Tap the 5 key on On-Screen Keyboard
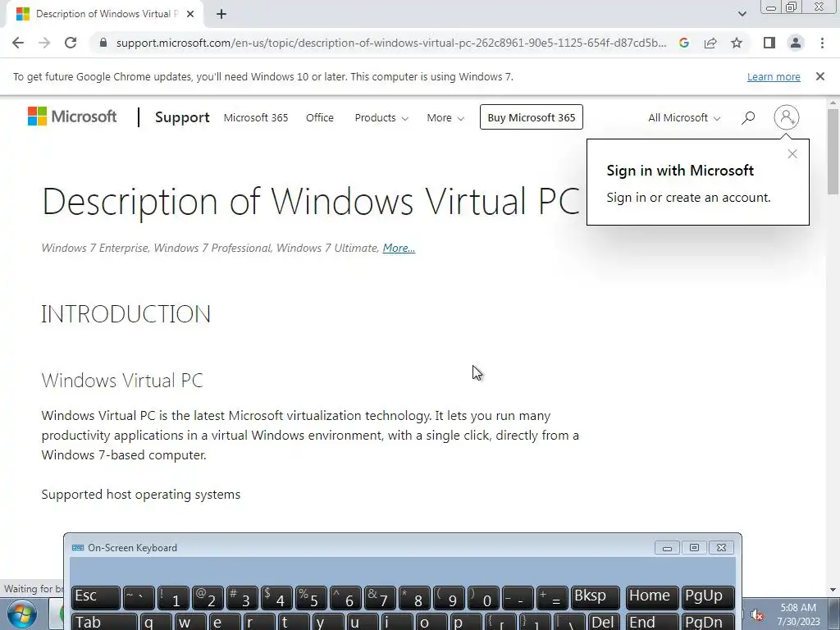The image size is (840, 630). pos(311,597)
